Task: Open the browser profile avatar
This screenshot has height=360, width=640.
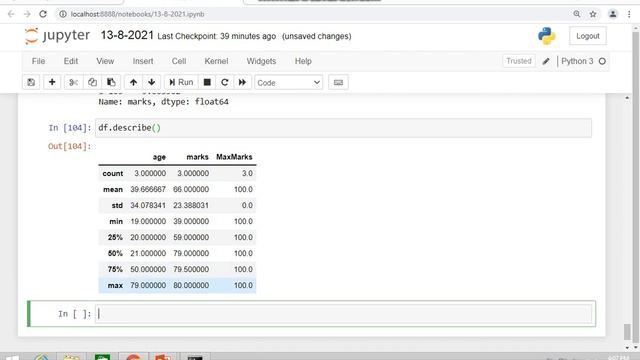Action: [x=613, y=14]
